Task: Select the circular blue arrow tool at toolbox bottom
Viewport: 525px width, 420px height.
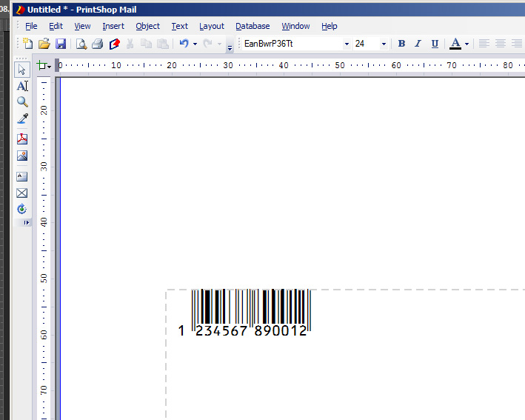Action: (22, 209)
